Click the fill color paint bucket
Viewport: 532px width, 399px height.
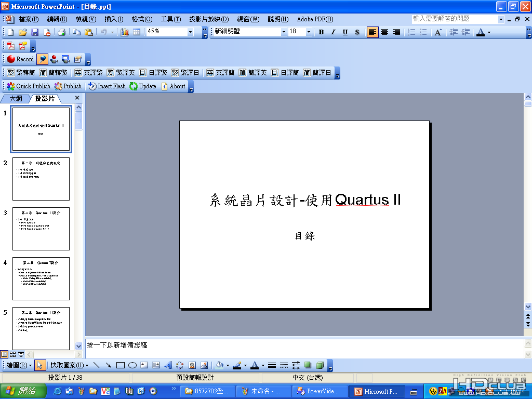(x=220, y=365)
